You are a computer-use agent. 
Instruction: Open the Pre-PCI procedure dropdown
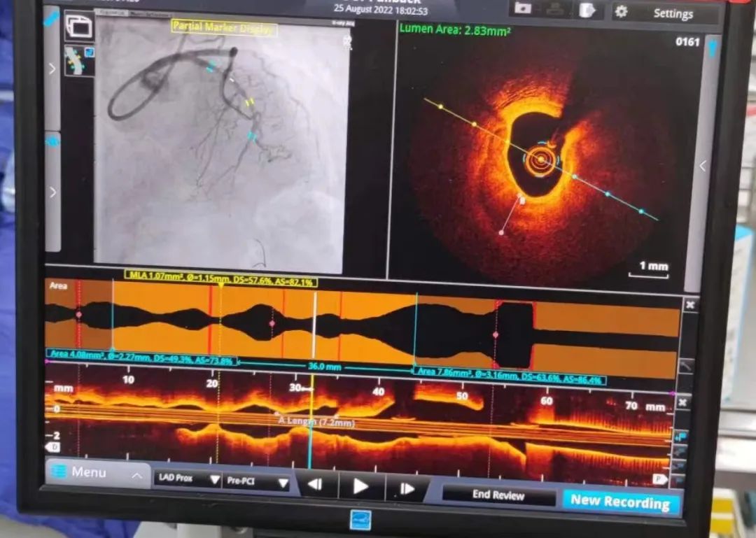(x=256, y=482)
